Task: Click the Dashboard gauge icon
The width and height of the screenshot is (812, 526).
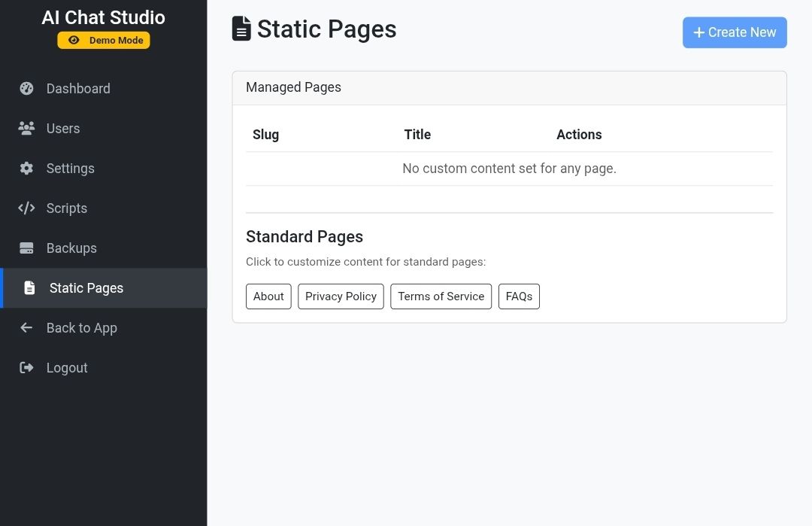Action: [26, 89]
